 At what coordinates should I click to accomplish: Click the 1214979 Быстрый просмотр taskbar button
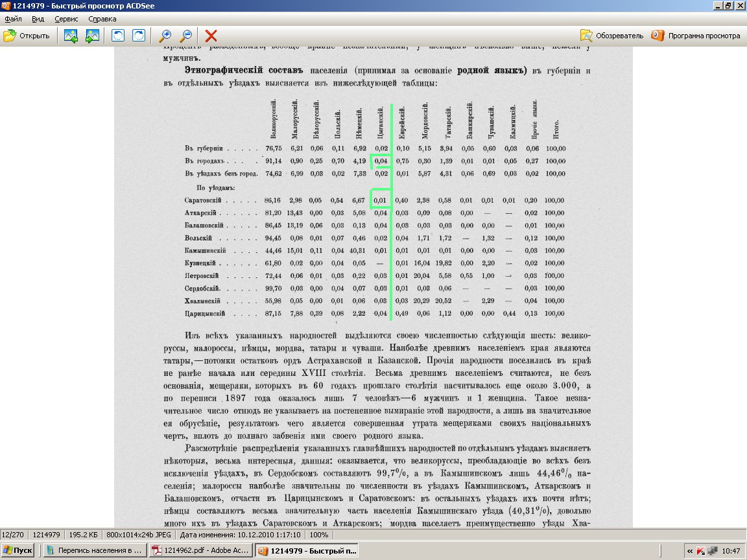click(x=307, y=550)
